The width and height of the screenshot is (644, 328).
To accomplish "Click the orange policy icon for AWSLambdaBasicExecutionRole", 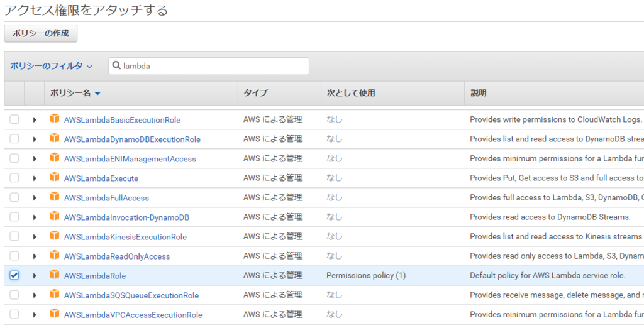I will click(x=54, y=119).
